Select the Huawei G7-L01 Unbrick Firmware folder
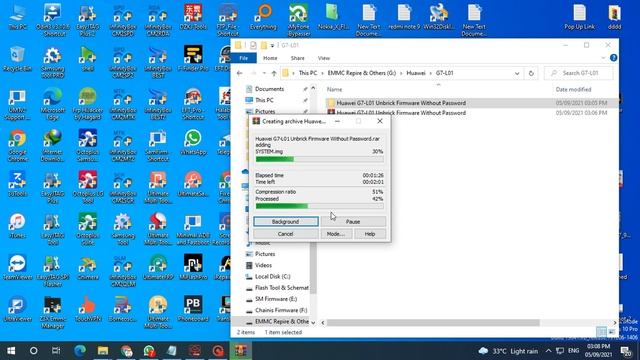Screen dimensions: 640x360 [401, 103]
